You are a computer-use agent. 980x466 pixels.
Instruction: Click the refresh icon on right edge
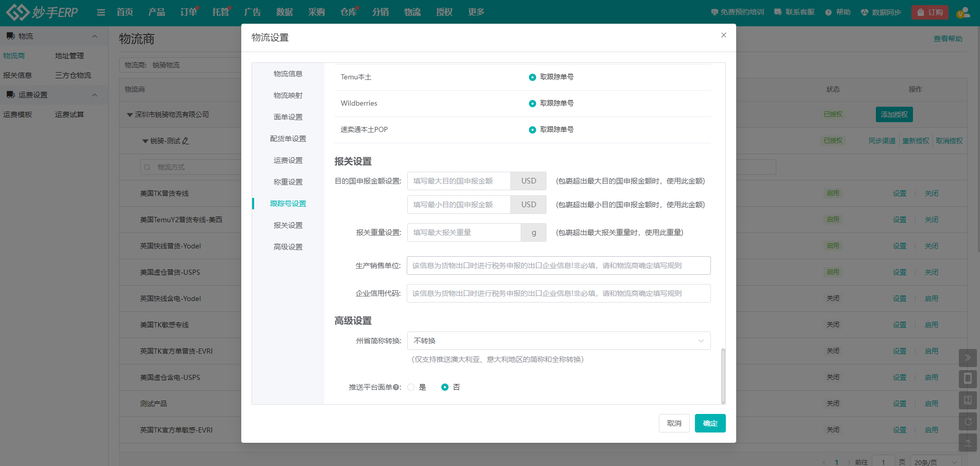(x=968, y=421)
